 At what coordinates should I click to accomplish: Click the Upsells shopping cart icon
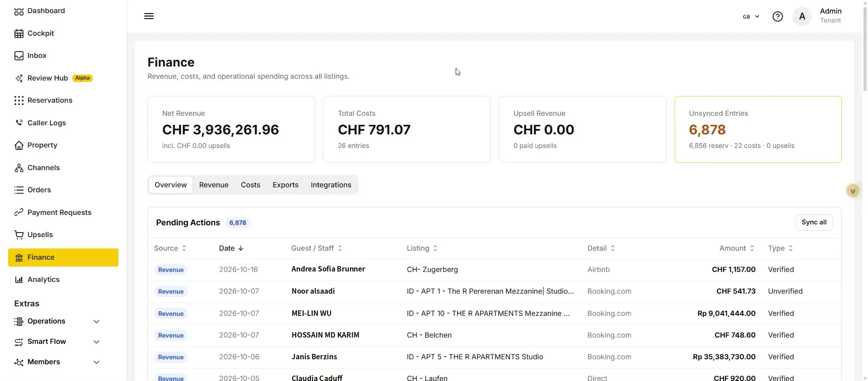19,235
